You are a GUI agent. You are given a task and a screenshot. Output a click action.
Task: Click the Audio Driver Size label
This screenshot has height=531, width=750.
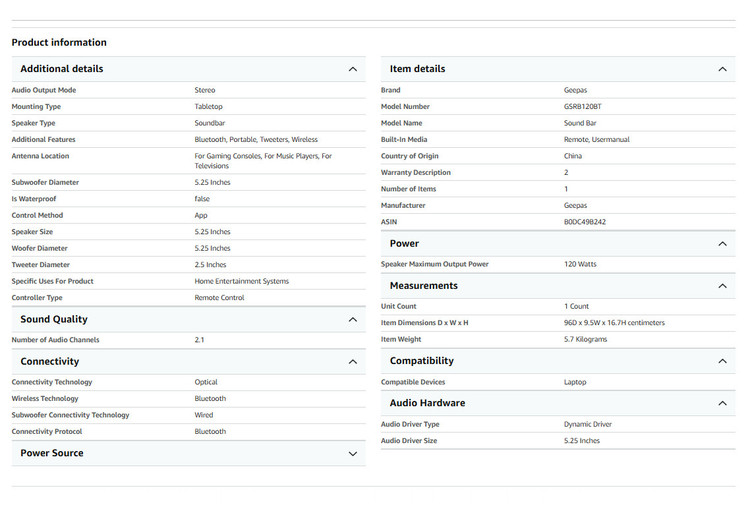tap(409, 441)
